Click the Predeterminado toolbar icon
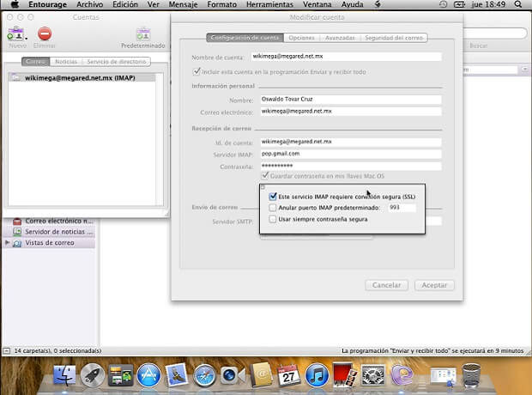This screenshot has width=532, height=395. (x=142, y=33)
